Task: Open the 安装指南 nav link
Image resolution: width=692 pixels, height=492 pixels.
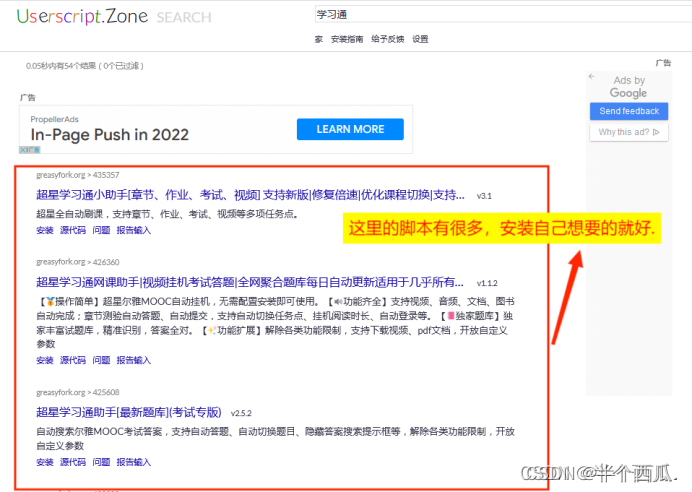Action: (x=347, y=39)
